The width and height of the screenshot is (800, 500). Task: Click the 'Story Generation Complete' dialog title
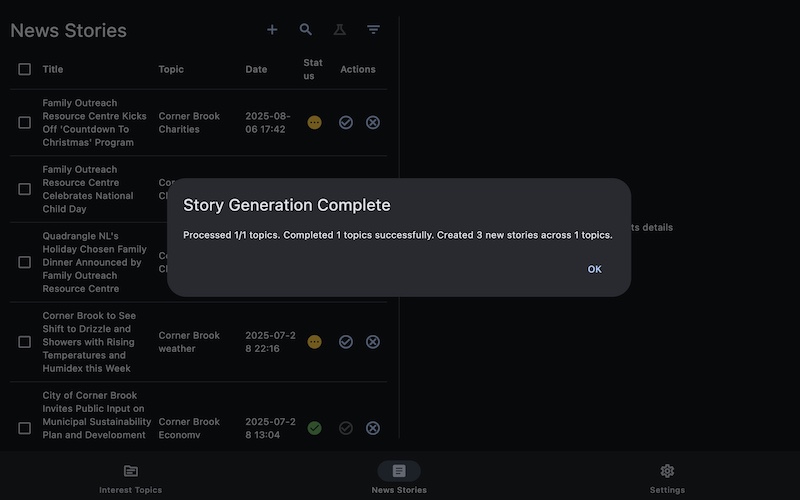point(287,205)
